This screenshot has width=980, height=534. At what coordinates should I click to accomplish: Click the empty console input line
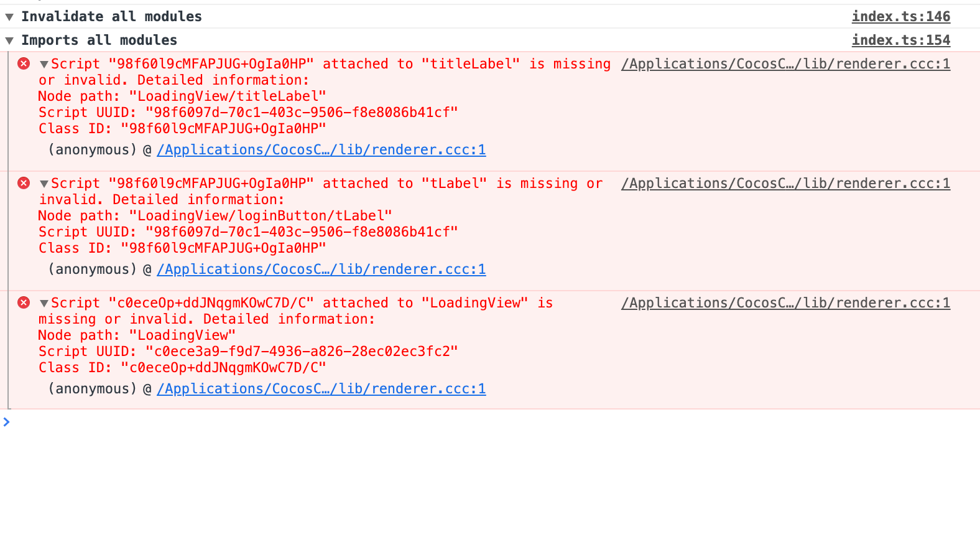click(435, 423)
